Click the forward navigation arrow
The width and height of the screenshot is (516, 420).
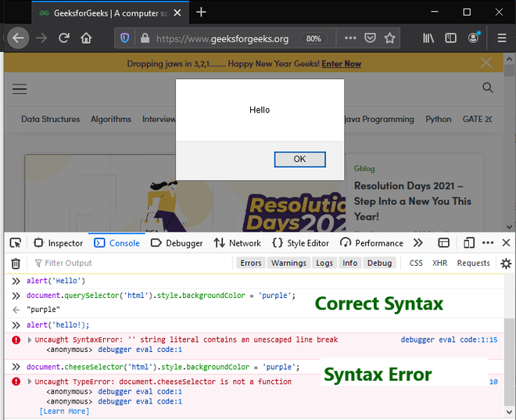41,38
